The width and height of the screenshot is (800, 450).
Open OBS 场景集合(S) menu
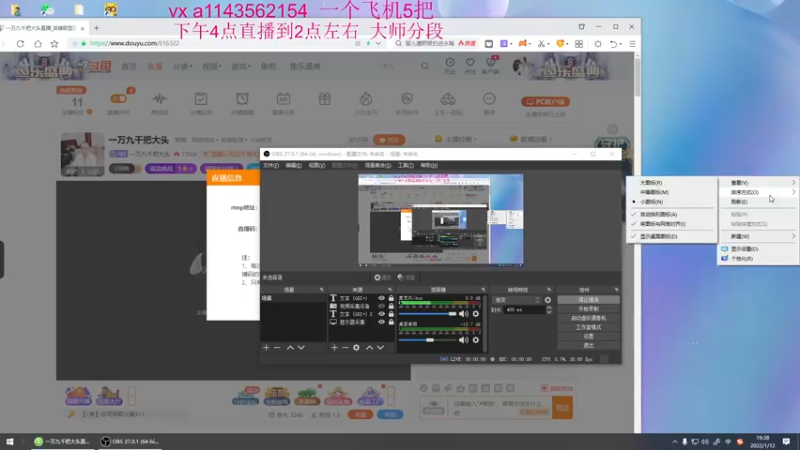(x=378, y=165)
